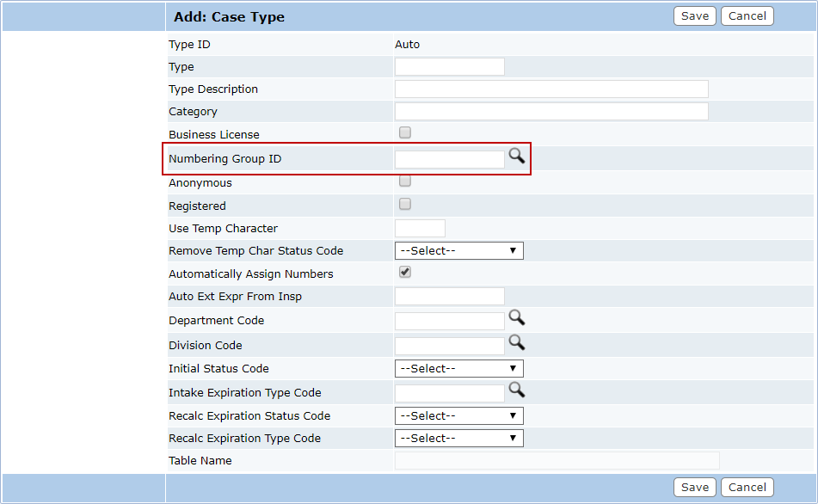Uncheck Automatically Assign Numbers

pos(405,273)
